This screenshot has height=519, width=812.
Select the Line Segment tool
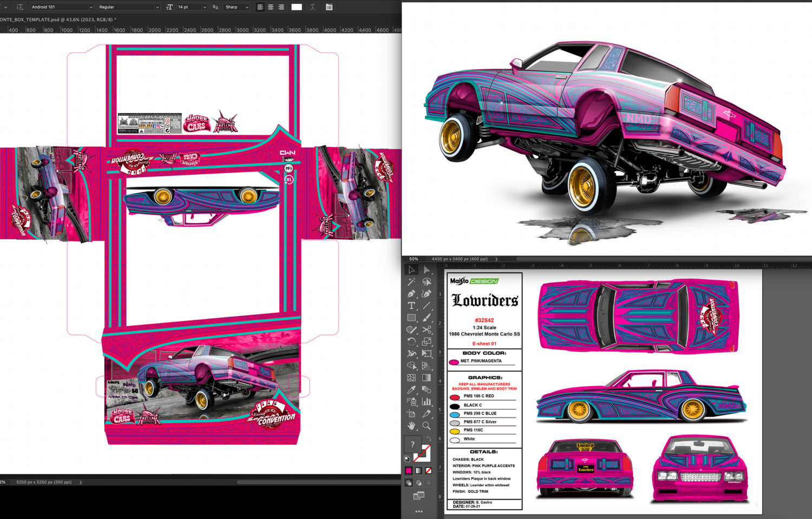[427, 306]
